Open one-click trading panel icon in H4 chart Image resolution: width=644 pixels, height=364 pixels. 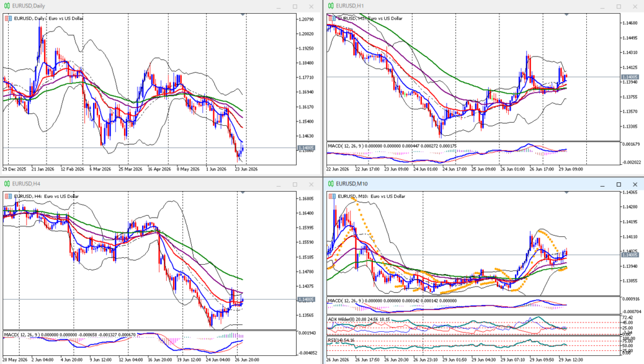click(8, 196)
